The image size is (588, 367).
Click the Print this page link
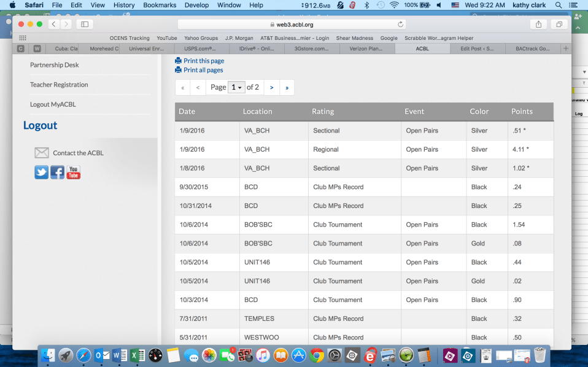pyautogui.click(x=203, y=61)
